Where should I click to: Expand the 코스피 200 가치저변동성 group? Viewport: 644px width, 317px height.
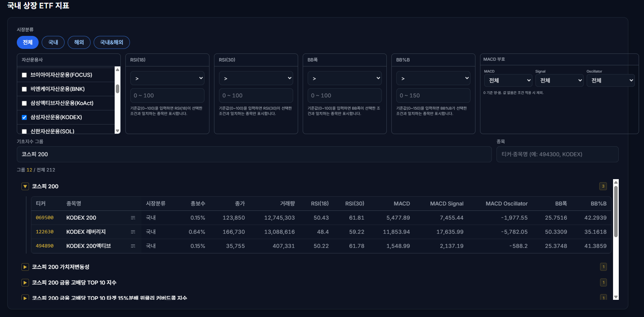click(x=25, y=267)
